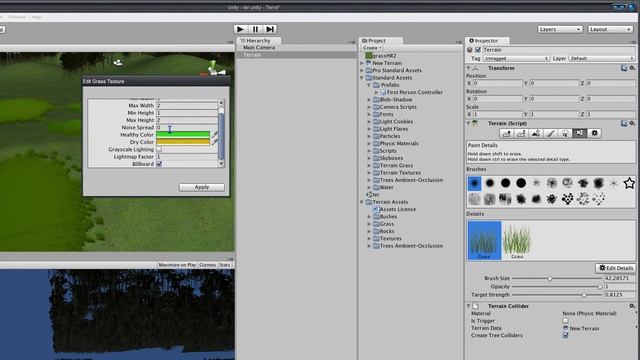Open the Transform component gear menu
Image resolution: width=640 pixels, height=360 pixels.
click(x=632, y=68)
